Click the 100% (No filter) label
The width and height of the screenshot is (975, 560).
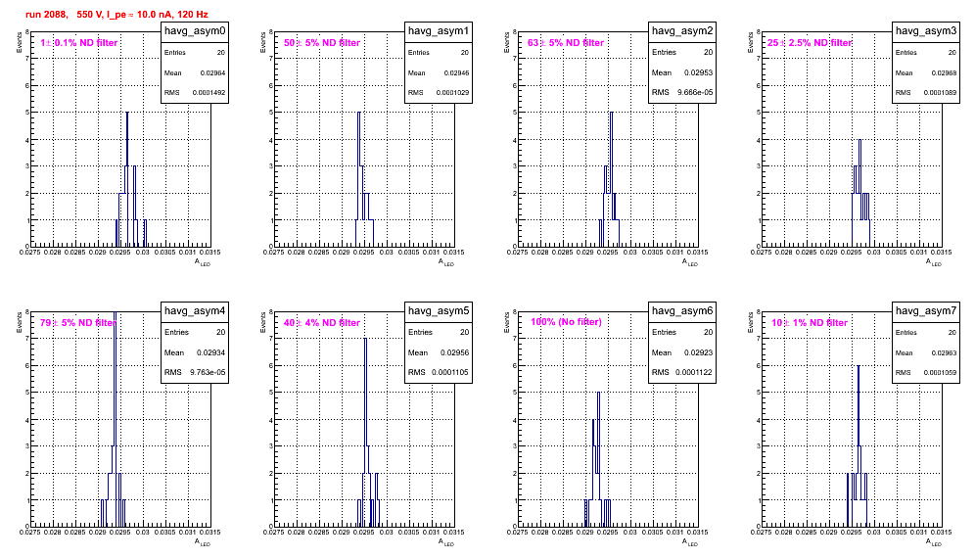pos(567,322)
